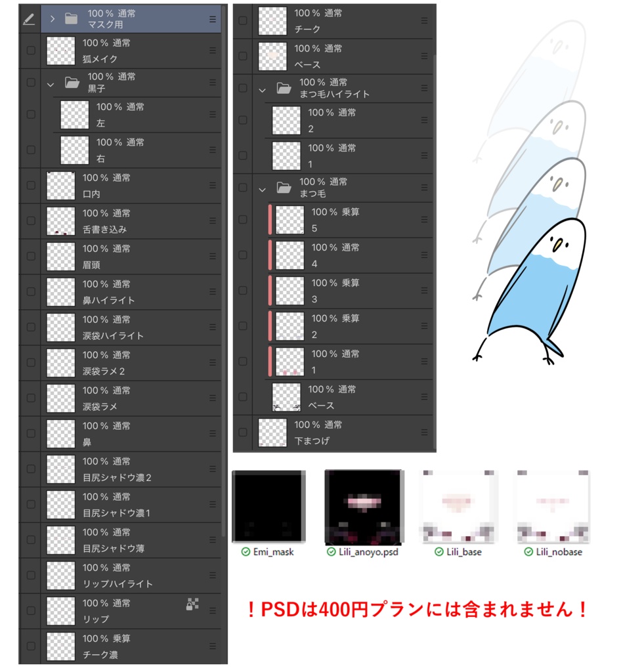Expand the マスク用 folder chevron

click(53, 19)
